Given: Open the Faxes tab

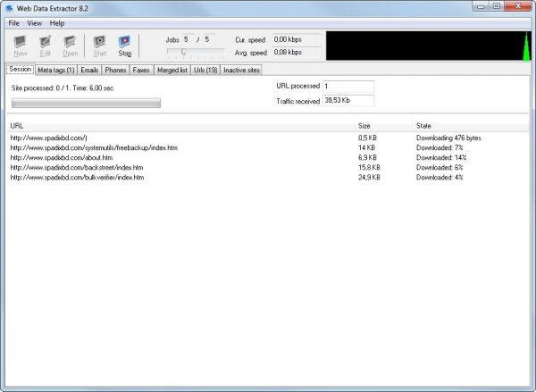Looking at the screenshot, I should [141, 70].
